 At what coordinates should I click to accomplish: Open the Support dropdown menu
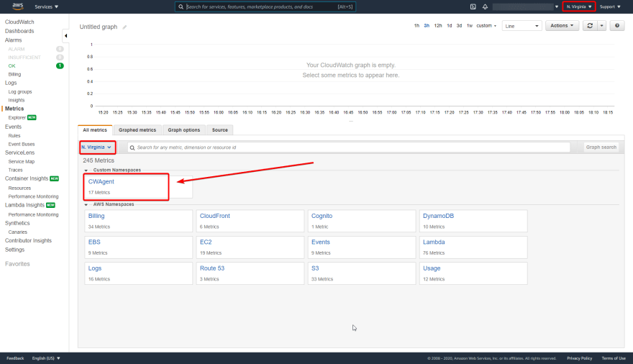tap(610, 7)
